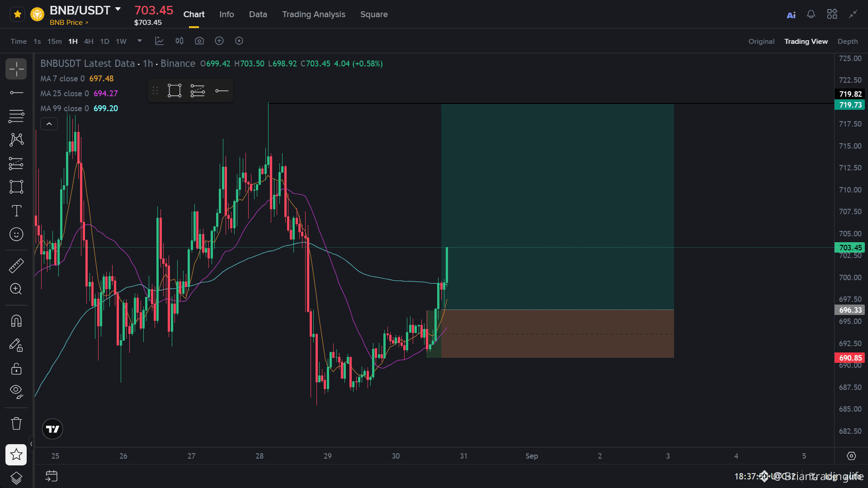This screenshot has height=488, width=868.
Task: Select the 1D time interval
Action: [x=104, y=42]
